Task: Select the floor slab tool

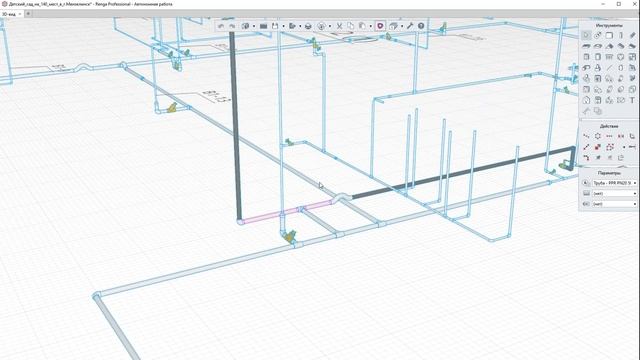Action: (586, 46)
